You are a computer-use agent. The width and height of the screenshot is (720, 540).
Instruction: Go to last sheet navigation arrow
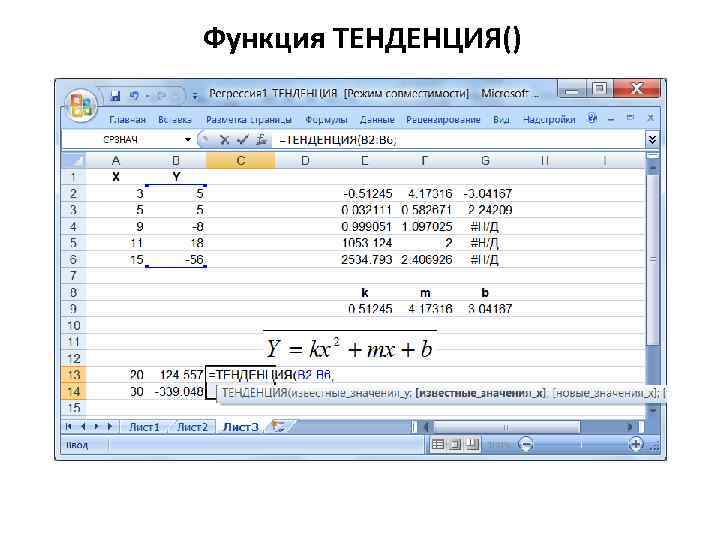pos(110,427)
